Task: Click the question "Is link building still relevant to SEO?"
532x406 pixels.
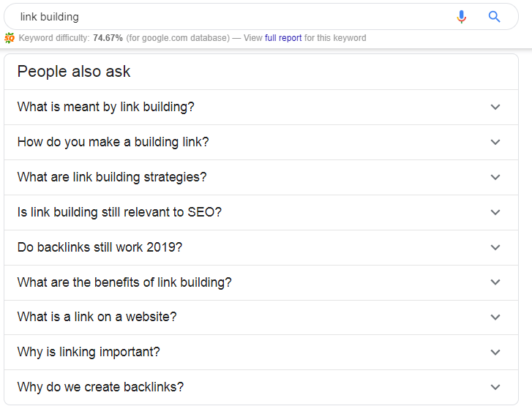Action: [x=119, y=212]
